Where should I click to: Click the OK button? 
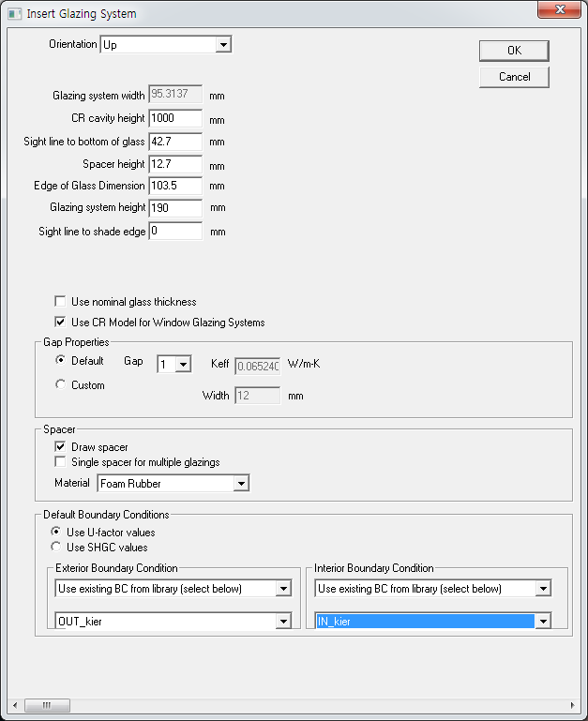tap(513, 51)
